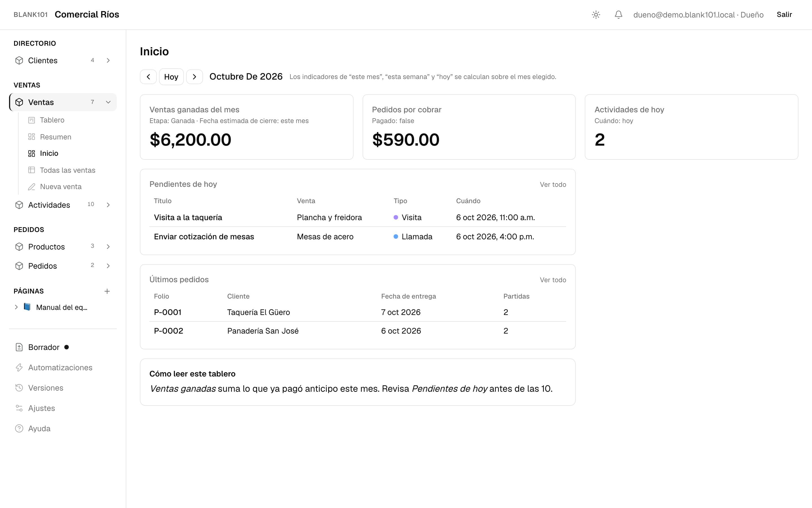Click the Automatizaciones lightning icon
This screenshot has width=812, height=508.
[x=19, y=367]
